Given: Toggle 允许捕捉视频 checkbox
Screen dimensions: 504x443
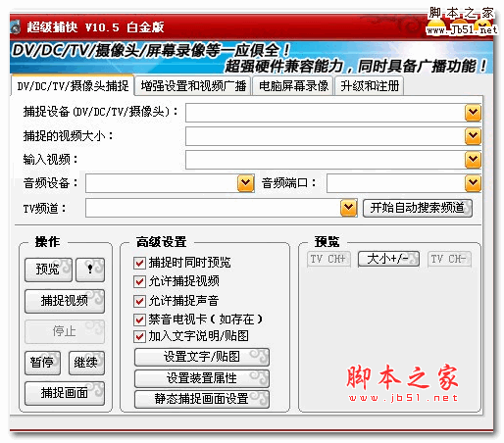Looking at the screenshot, I should click(139, 281).
